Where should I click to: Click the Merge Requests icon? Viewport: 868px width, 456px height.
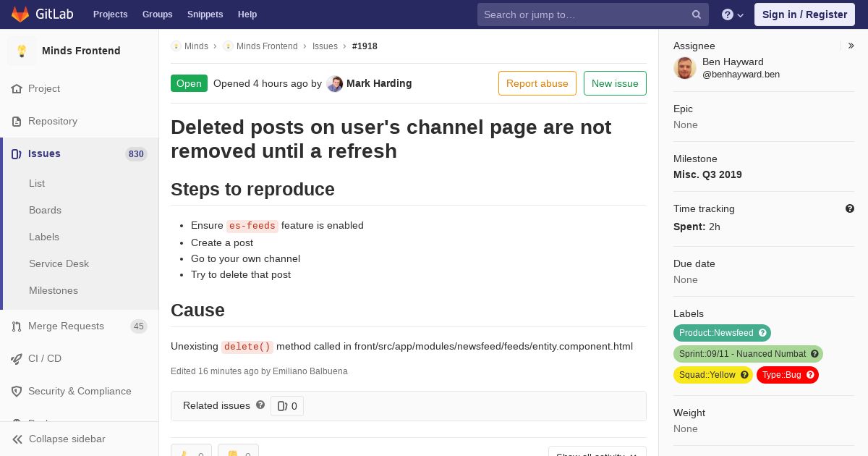click(17, 326)
